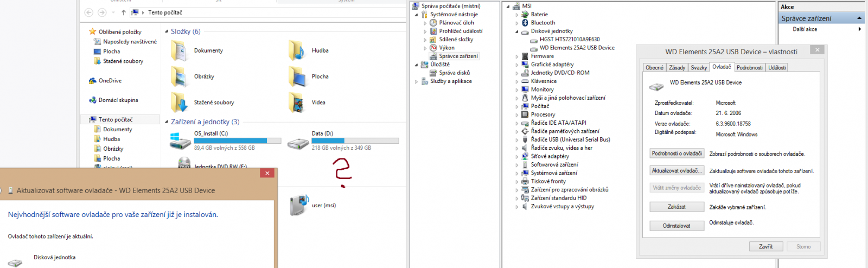Expand the Síťové adaptéry category
Image resolution: width=868 pixels, height=268 pixels.
pyautogui.click(x=517, y=156)
